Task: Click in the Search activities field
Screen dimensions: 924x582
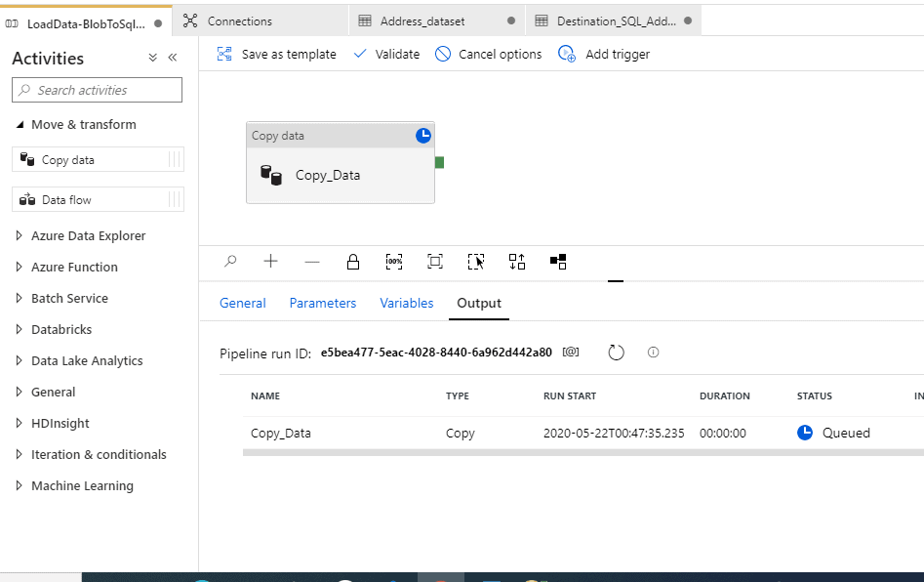Action: tap(97, 90)
